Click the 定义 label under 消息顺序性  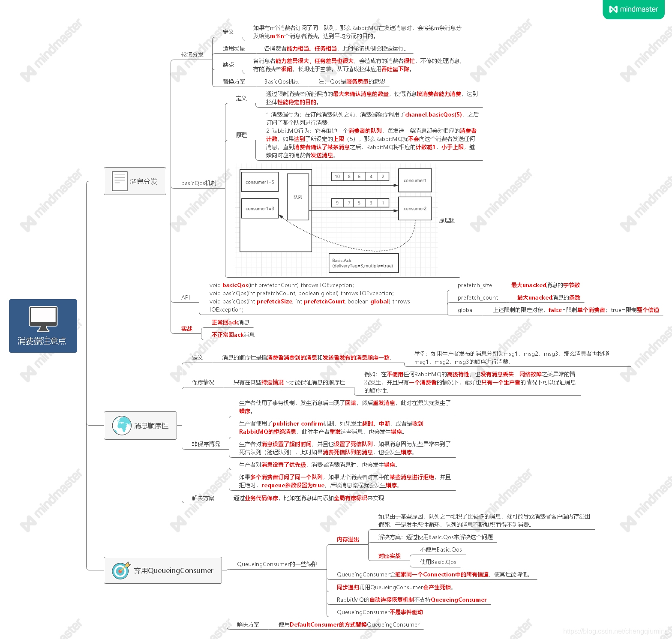(x=197, y=357)
